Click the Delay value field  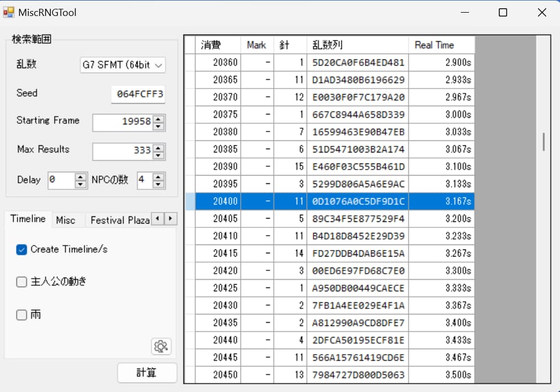61,180
